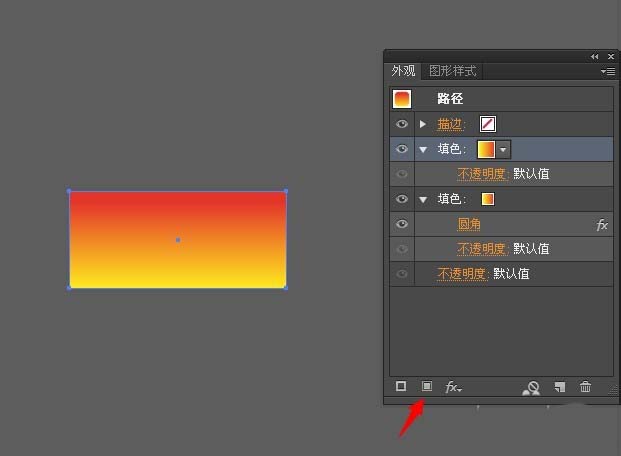Open the 圆角 effect settings link
Screen dimensions: 621x456
click(x=469, y=224)
